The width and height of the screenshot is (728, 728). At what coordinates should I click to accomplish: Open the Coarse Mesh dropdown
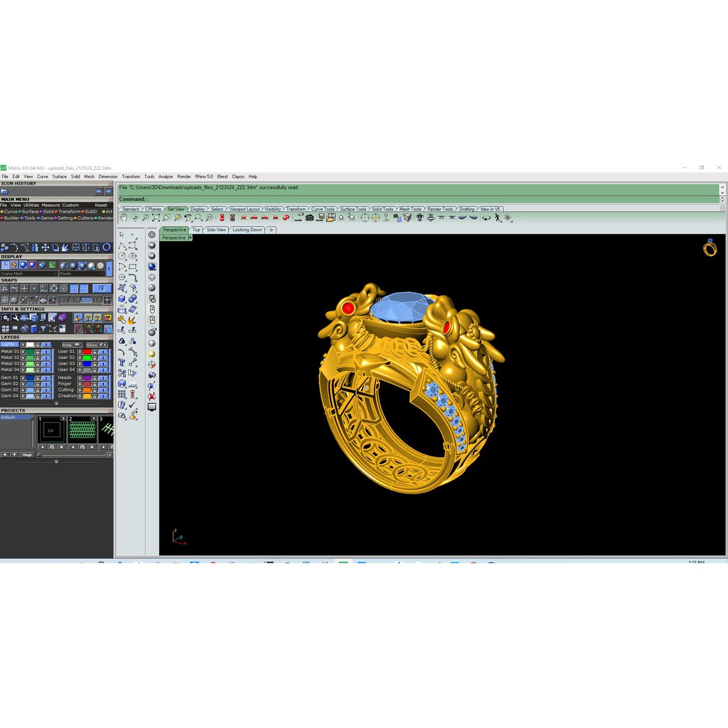(28, 274)
